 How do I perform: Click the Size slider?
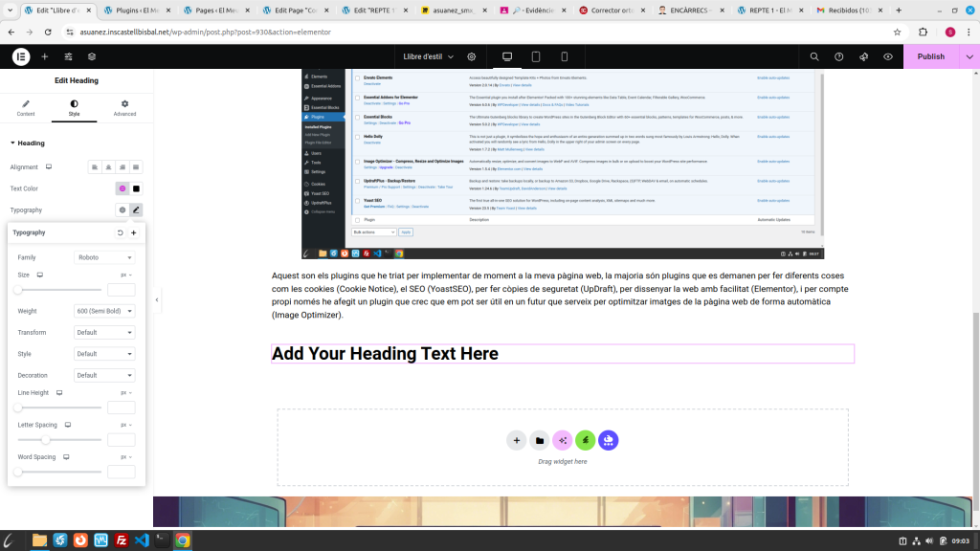pyautogui.click(x=58, y=290)
